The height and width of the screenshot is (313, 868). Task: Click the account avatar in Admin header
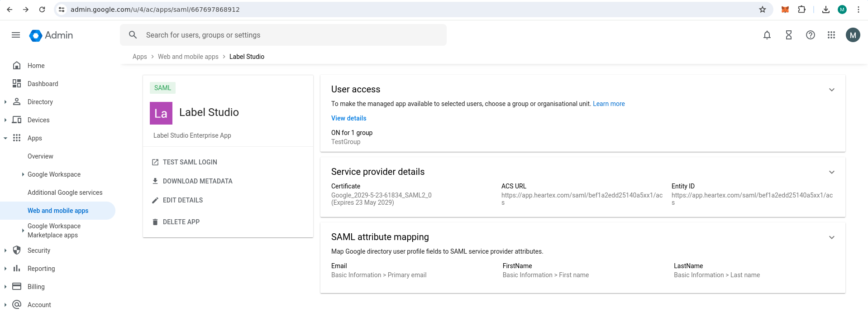coord(853,35)
